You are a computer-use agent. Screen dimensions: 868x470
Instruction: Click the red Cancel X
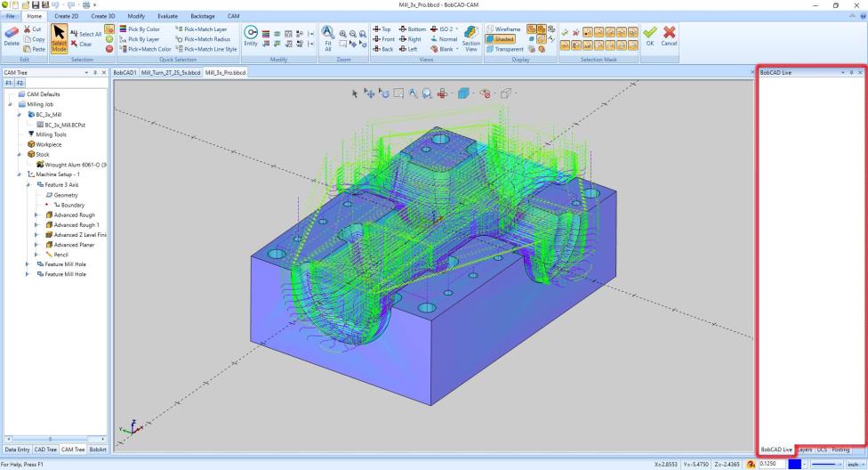pyautogui.click(x=669, y=36)
